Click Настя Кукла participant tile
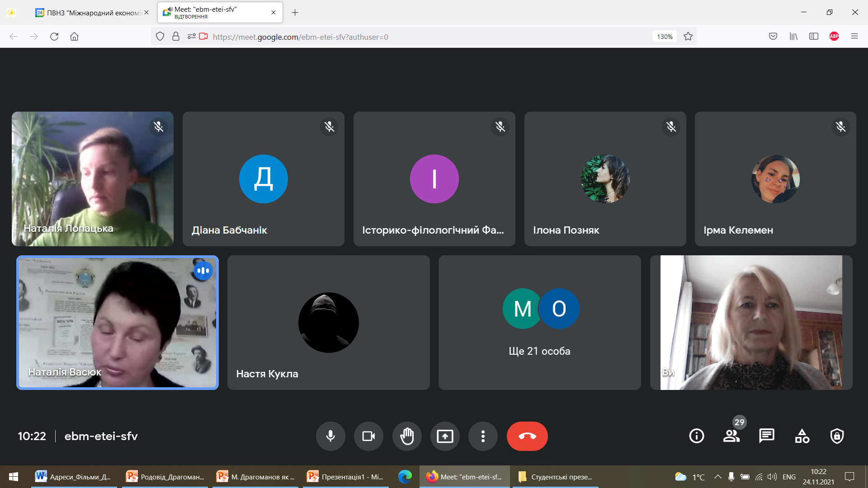Viewport: 868px width, 488px height. pyautogui.click(x=329, y=323)
